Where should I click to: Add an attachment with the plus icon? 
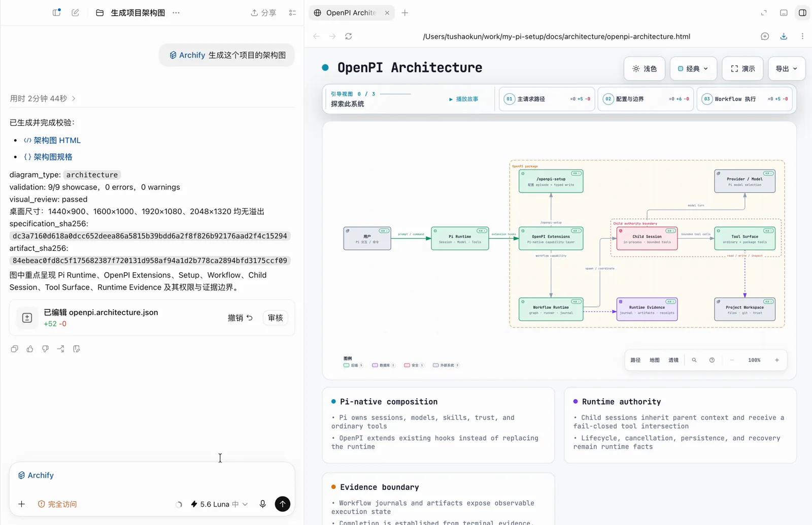point(21,504)
